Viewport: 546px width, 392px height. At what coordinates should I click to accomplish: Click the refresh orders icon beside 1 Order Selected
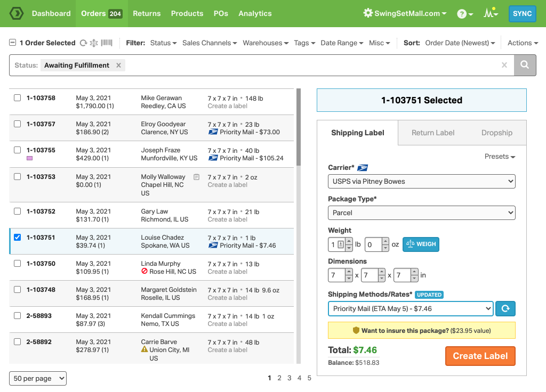tap(83, 43)
